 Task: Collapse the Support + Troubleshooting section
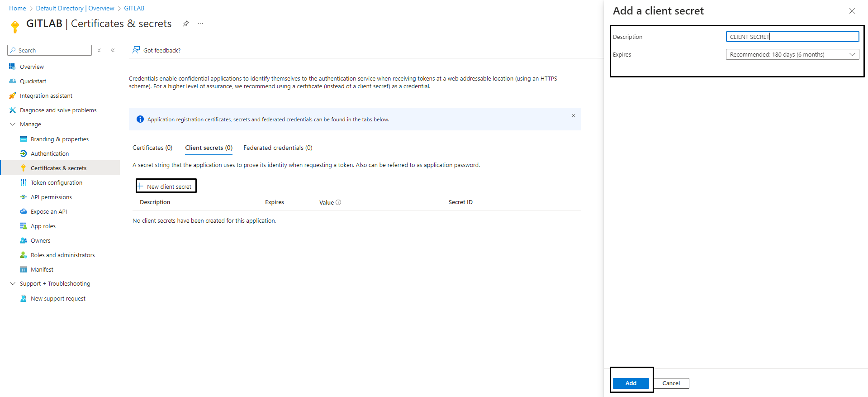click(x=13, y=284)
